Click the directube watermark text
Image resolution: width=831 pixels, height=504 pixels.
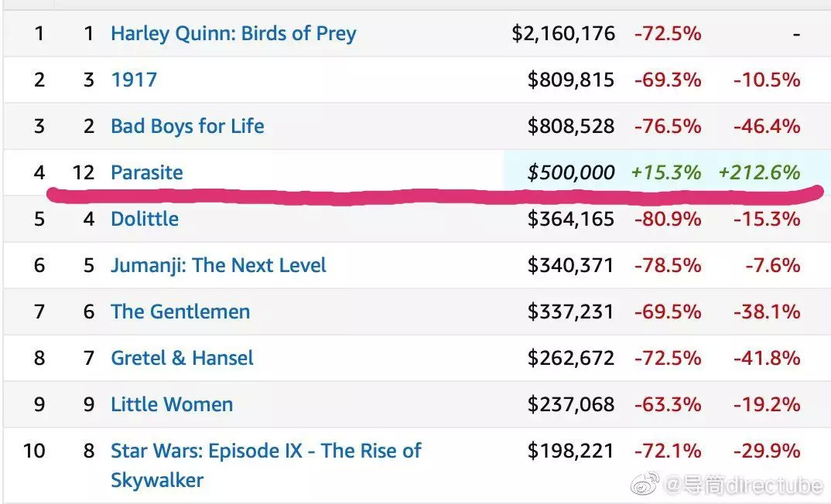click(743, 485)
